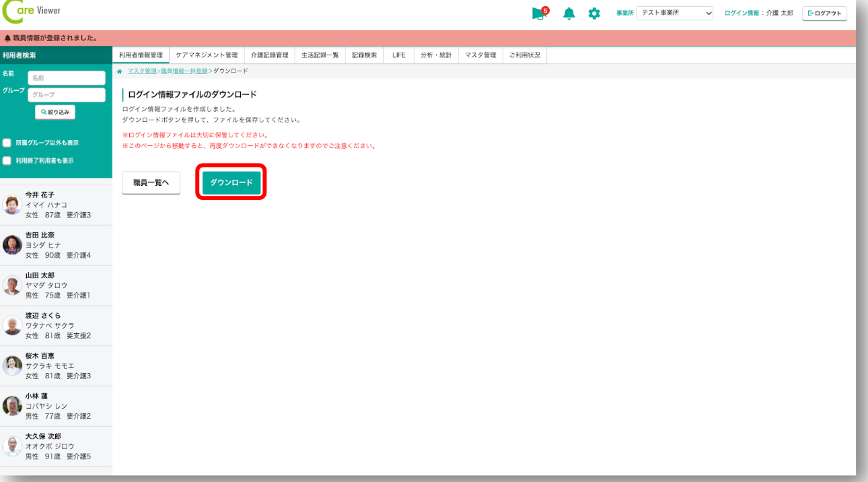Screen dimensions: 868x482
Task: Toggle 利用終了利用者も表示 checkbox
Action: [7, 161]
